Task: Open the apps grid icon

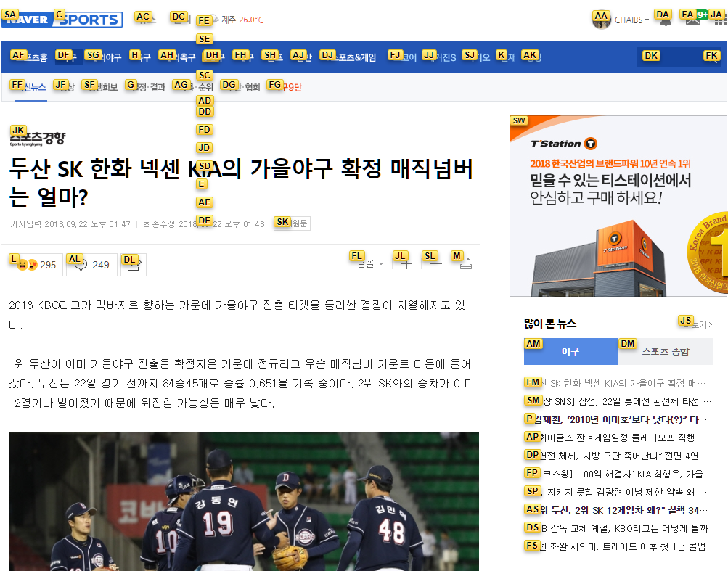Action: 719,20
